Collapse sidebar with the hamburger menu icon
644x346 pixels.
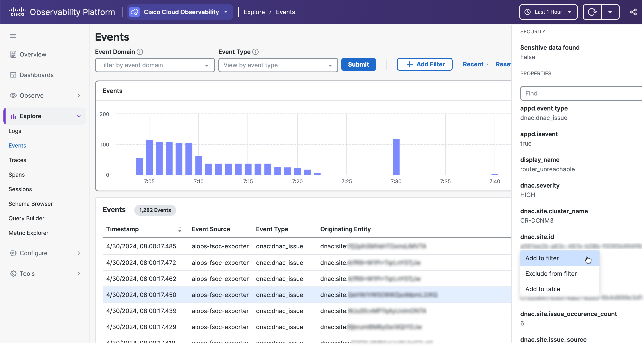click(13, 36)
